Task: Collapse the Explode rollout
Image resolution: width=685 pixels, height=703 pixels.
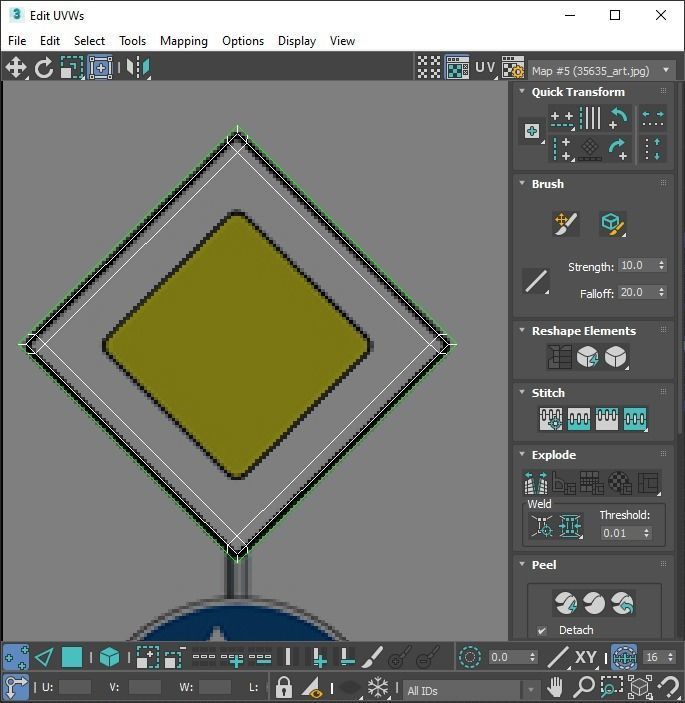Action: tap(522, 454)
